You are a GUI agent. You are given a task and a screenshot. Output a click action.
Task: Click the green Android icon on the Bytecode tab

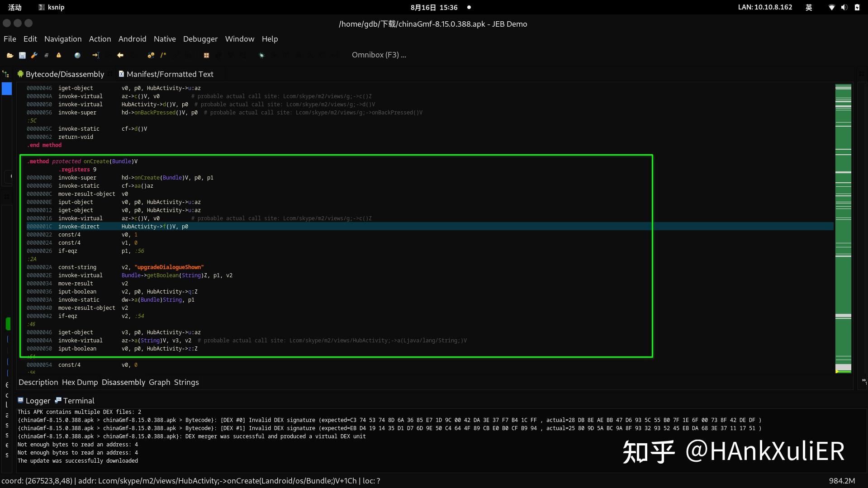(x=20, y=74)
